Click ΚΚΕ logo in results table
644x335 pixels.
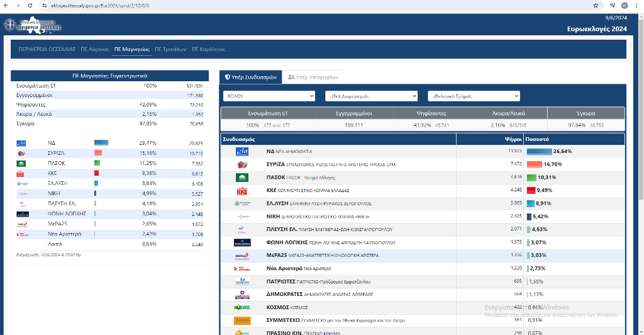[x=242, y=191]
